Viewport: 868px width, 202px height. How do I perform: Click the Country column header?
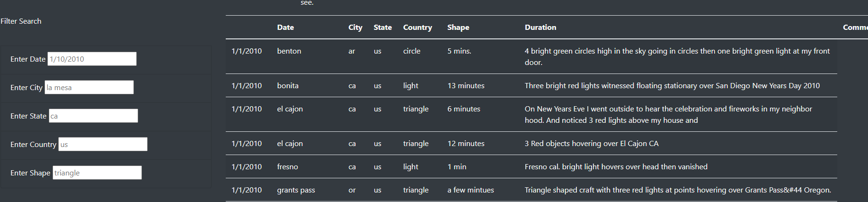click(x=417, y=28)
